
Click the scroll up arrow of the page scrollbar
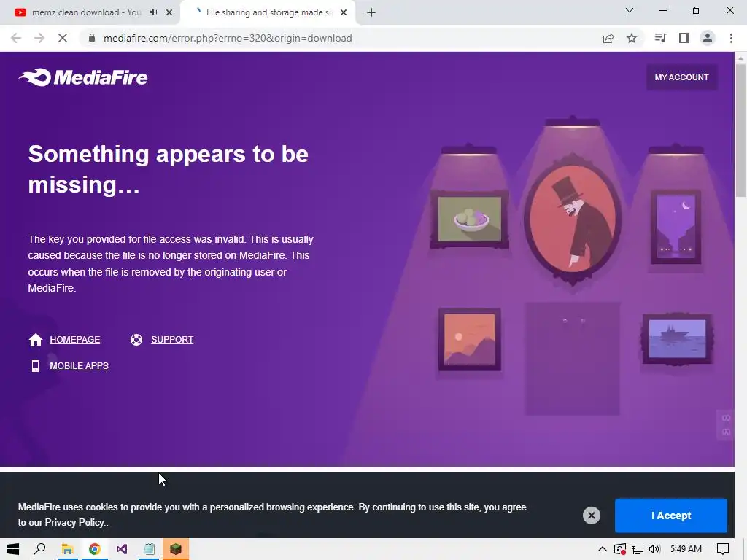click(x=740, y=58)
